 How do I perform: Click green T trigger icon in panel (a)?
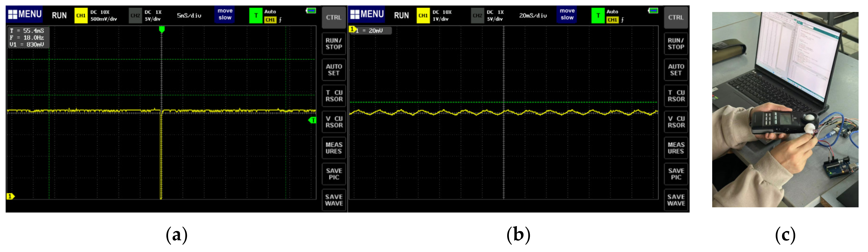click(x=256, y=16)
